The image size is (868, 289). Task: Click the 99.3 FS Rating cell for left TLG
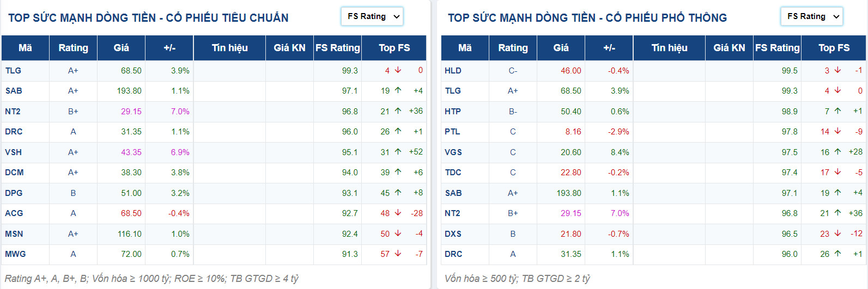[350, 71]
